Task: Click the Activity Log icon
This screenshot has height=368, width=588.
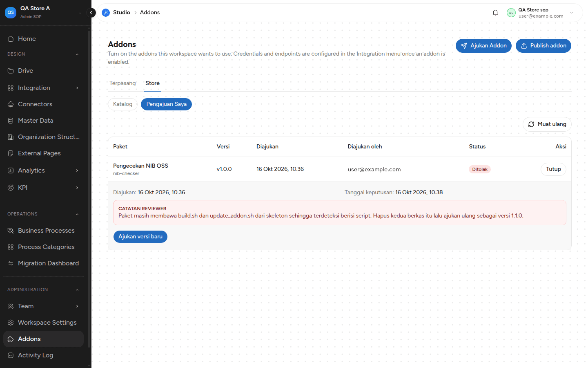Action: point(11,355)
